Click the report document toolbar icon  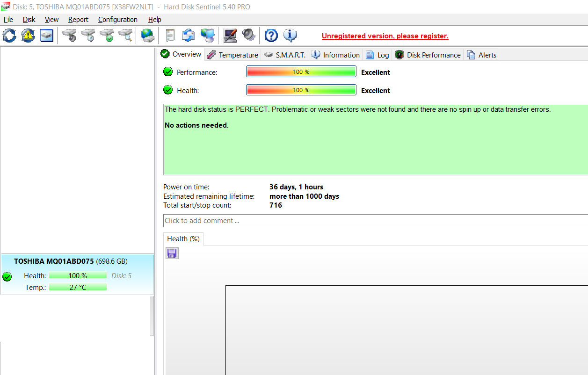pyautogui.click(x=170, y=36)
